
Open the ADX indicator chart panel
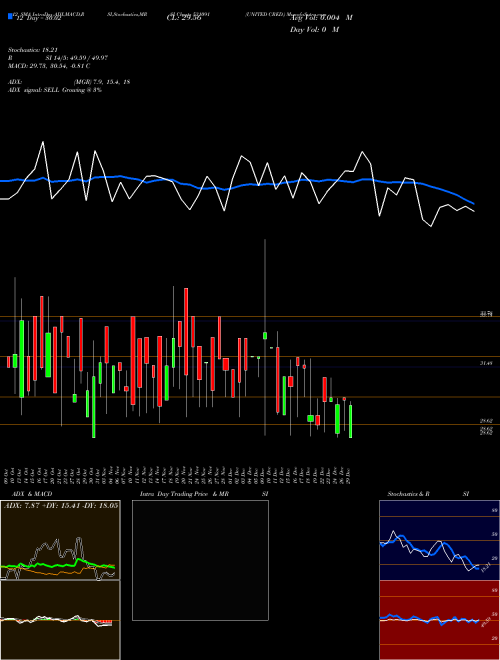[60, 540]
